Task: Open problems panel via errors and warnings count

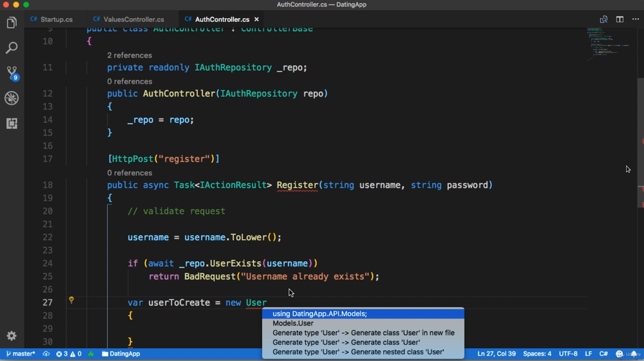Action: [x=69, y=354]
